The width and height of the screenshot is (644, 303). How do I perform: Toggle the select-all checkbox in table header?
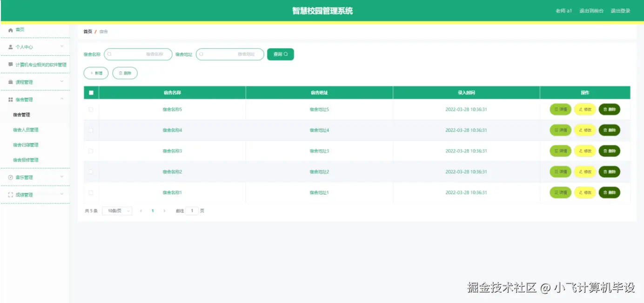tap(91, 93)
